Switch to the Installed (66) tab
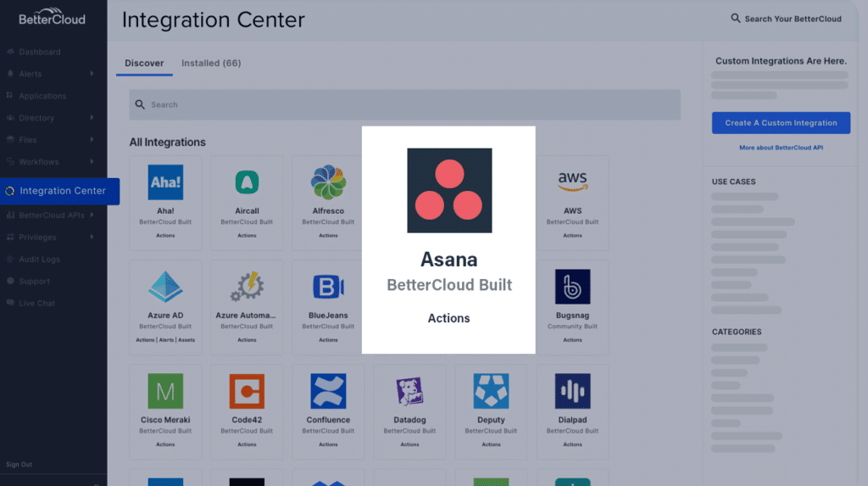 (x=211, y=63)
